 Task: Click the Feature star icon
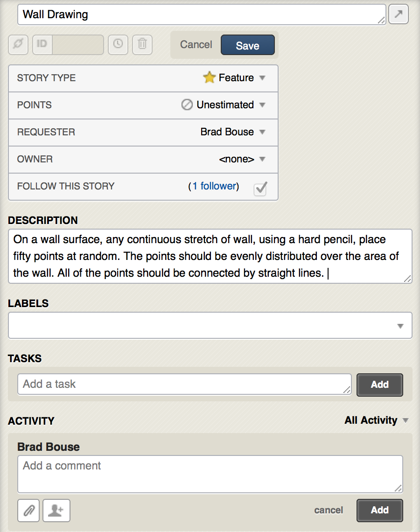[x=210, y=77]
